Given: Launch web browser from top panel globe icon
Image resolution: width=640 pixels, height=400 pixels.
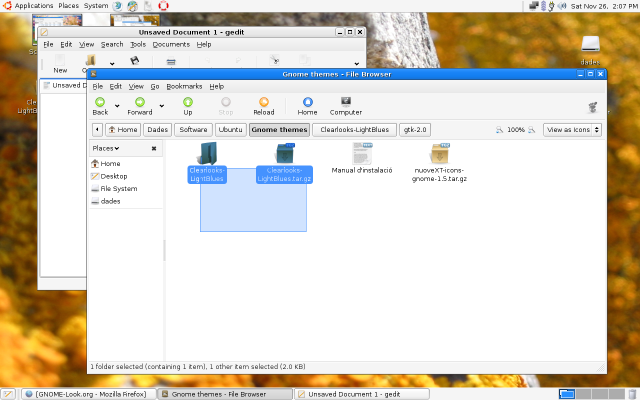Looking at the screenshot, I should coord(118,6).
